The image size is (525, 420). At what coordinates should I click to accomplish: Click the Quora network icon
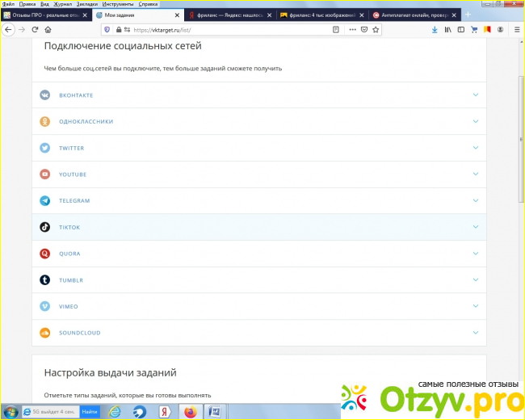[x=45, y=254]
